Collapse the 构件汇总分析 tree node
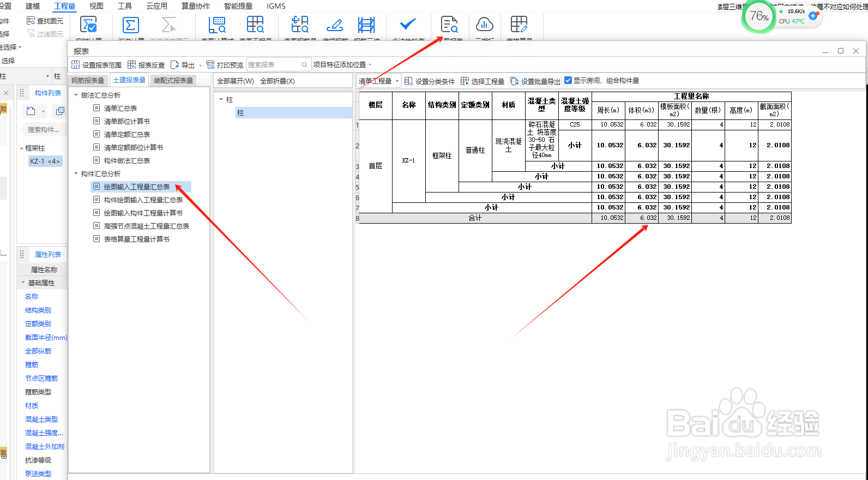 (x=76, y=173)
